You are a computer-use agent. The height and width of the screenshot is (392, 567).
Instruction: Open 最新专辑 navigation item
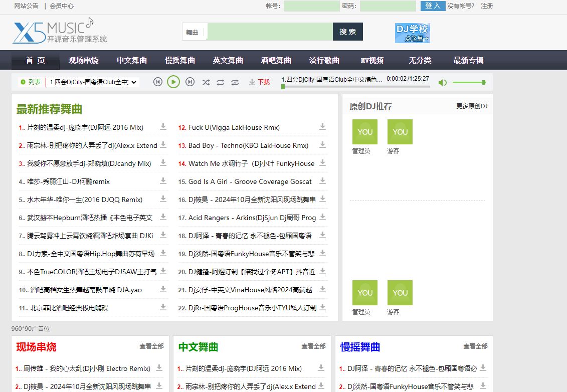(x=468, y=60)
